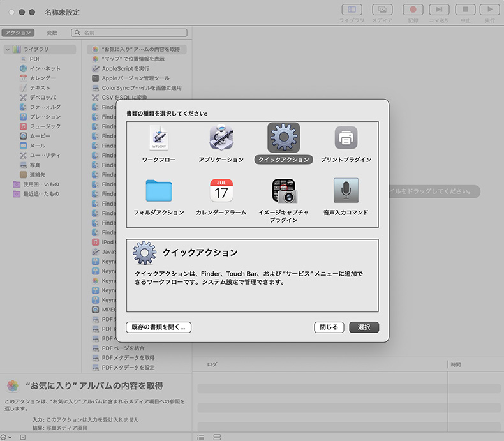Select PDFメタデータを取得 action
This screenshot has width=504, height=441.
123,358
